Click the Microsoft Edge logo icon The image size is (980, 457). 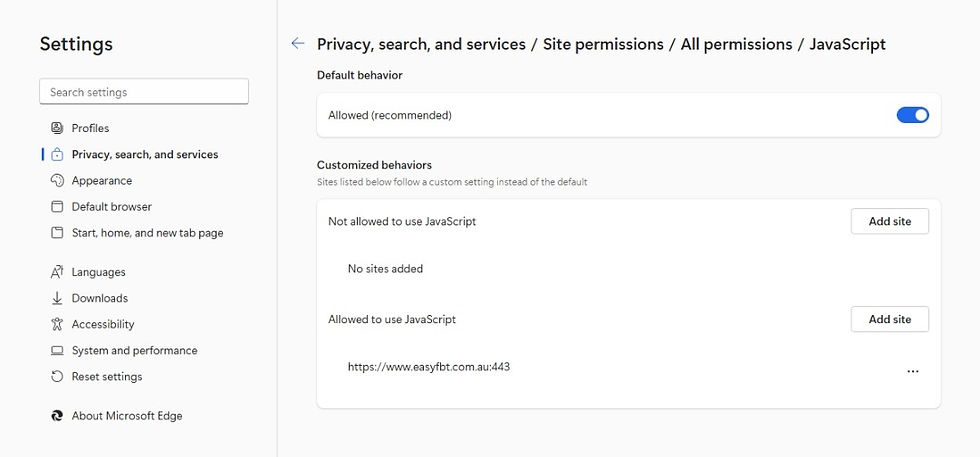click(57, 416)
